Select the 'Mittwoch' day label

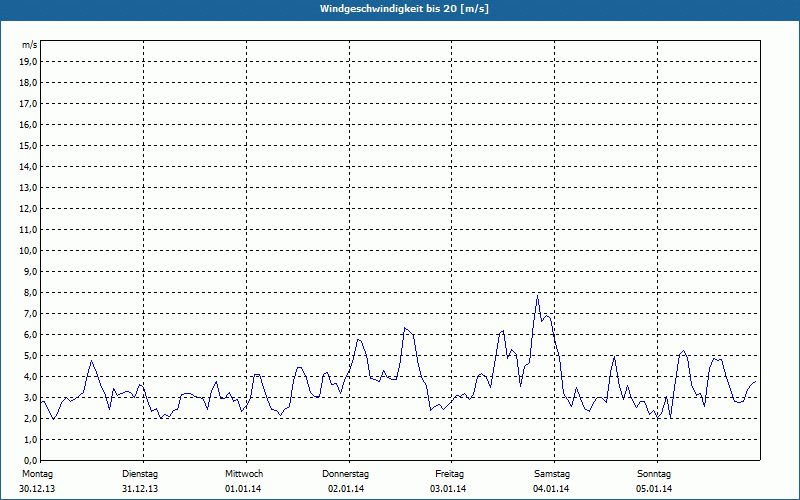tap(244, 474)
